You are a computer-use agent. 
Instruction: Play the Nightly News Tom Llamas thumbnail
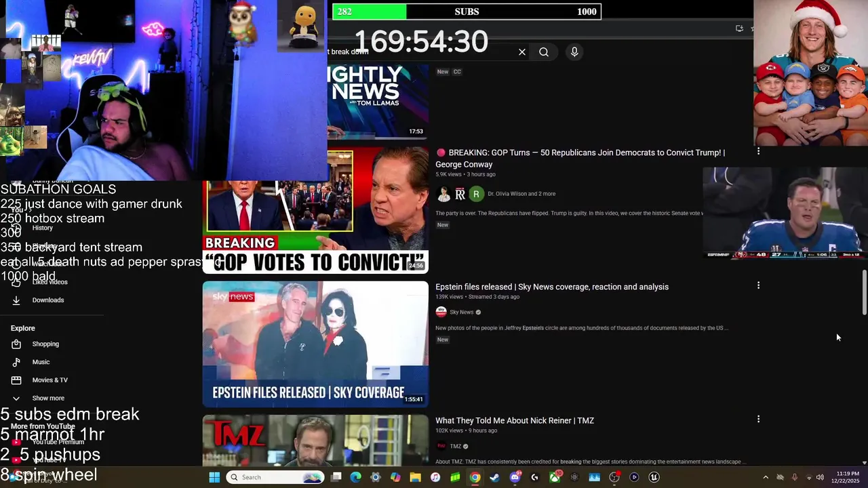378,101
